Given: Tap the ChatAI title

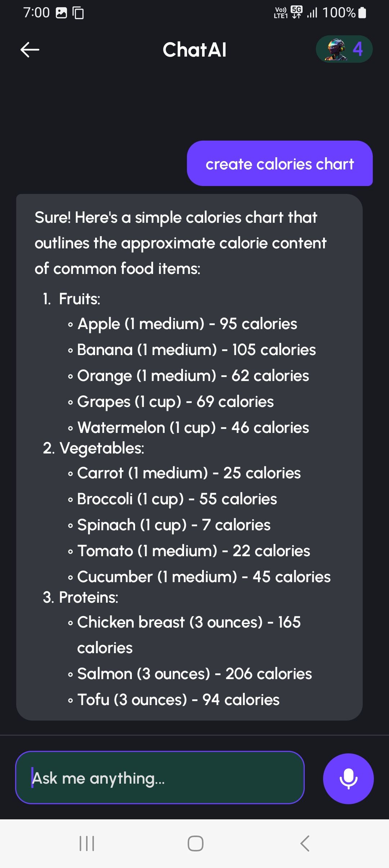Looking at the screenshot, I should click(194, 50).
